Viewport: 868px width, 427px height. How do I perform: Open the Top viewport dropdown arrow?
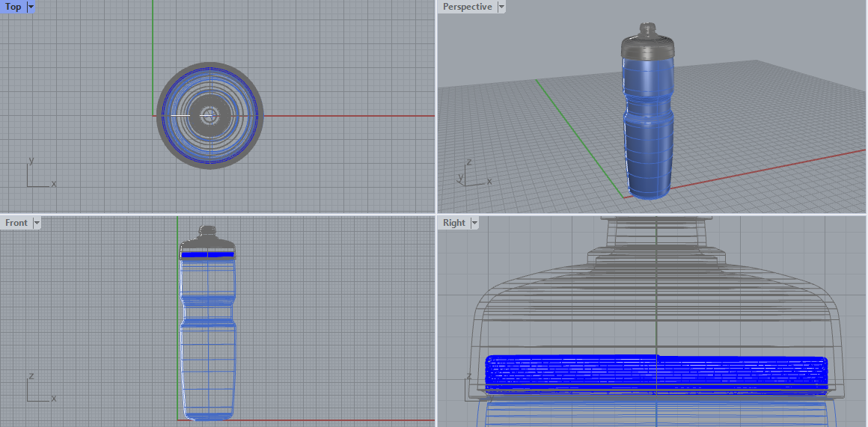[x=31, y=7]
